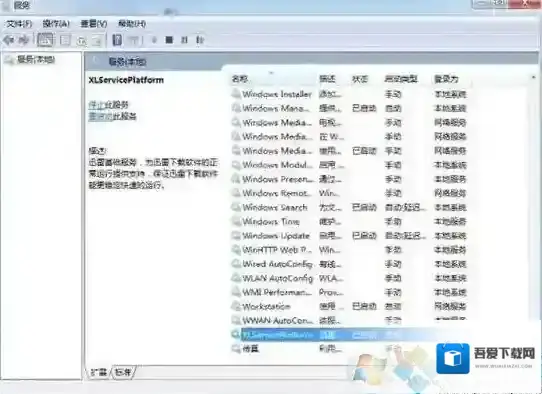Click 网络服务 login cell in Workstation row
This screenshot has height=394, width=542.
[x=450, y=306]
